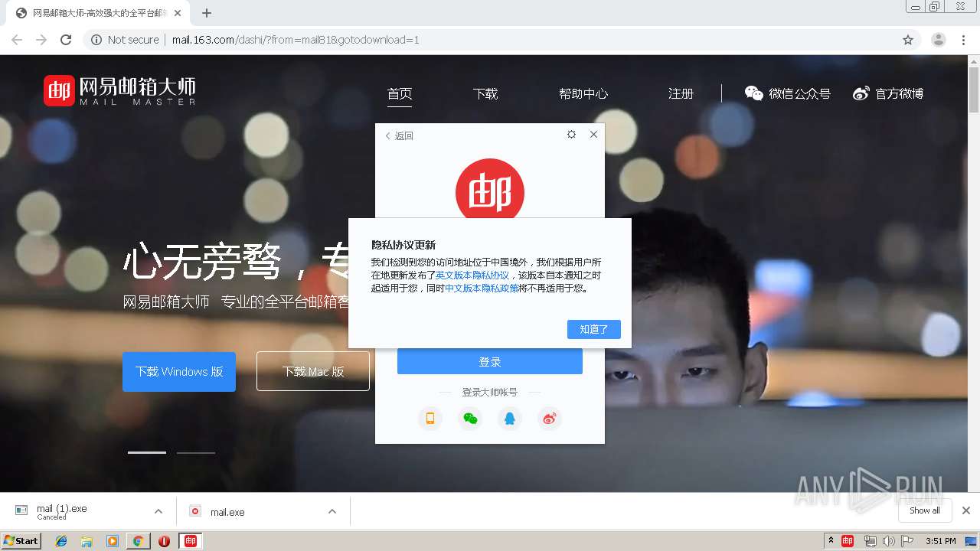980x551 pixels.
Task: Go back in browser history
Action: 17,40
